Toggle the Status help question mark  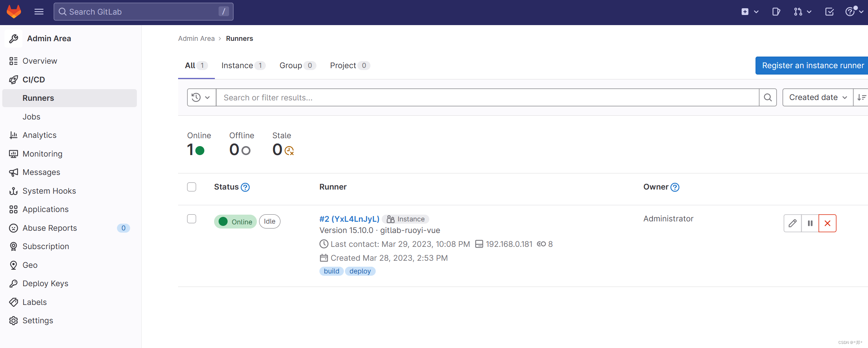click(x=245, y=187)
